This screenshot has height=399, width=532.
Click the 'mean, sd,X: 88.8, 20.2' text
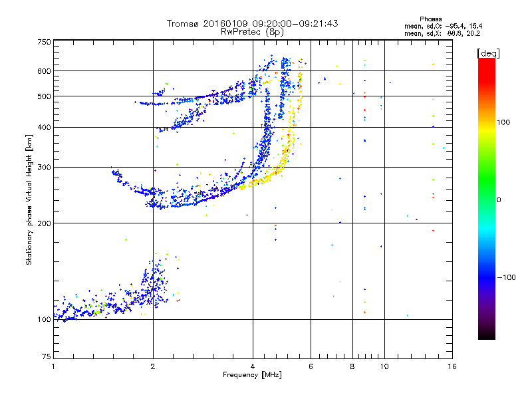[442, 33]
